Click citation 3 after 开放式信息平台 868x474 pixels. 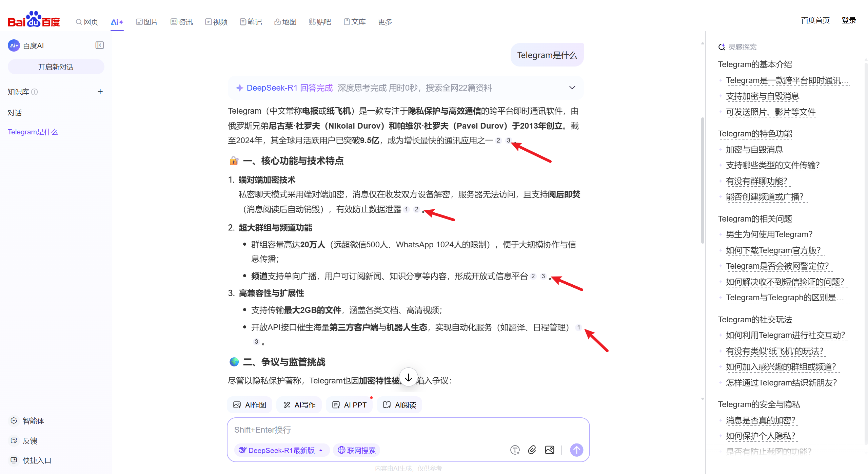tap(543, 276)
